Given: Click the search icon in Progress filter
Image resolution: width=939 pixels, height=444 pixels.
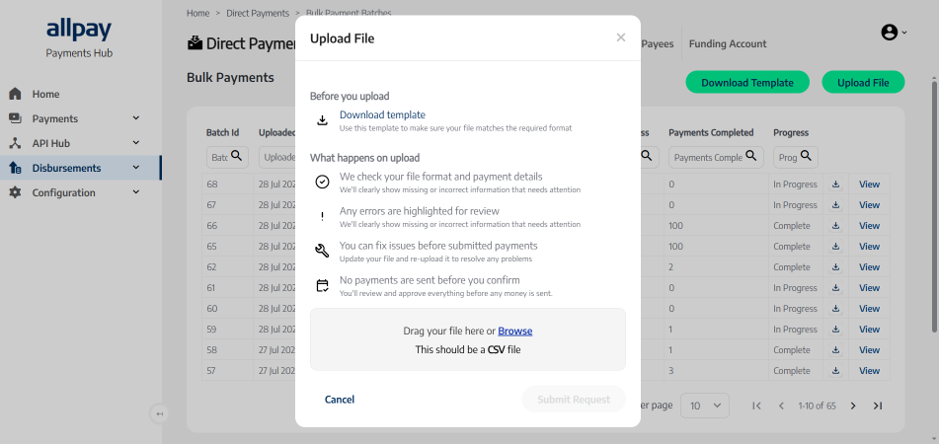Looking at the screenshot, I should tap(806, 156).
